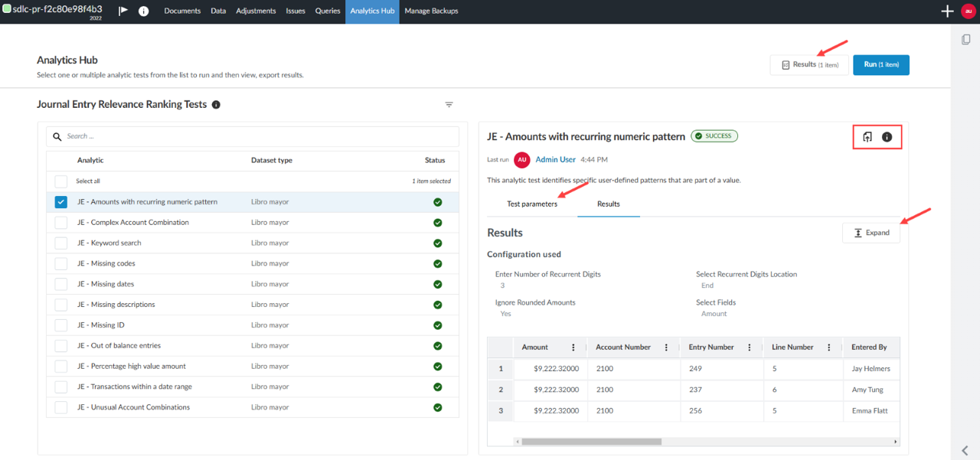Viewport: 980px width, 460px height.
Task: Click the plus icon in the top-right corner
Action: 947,11
